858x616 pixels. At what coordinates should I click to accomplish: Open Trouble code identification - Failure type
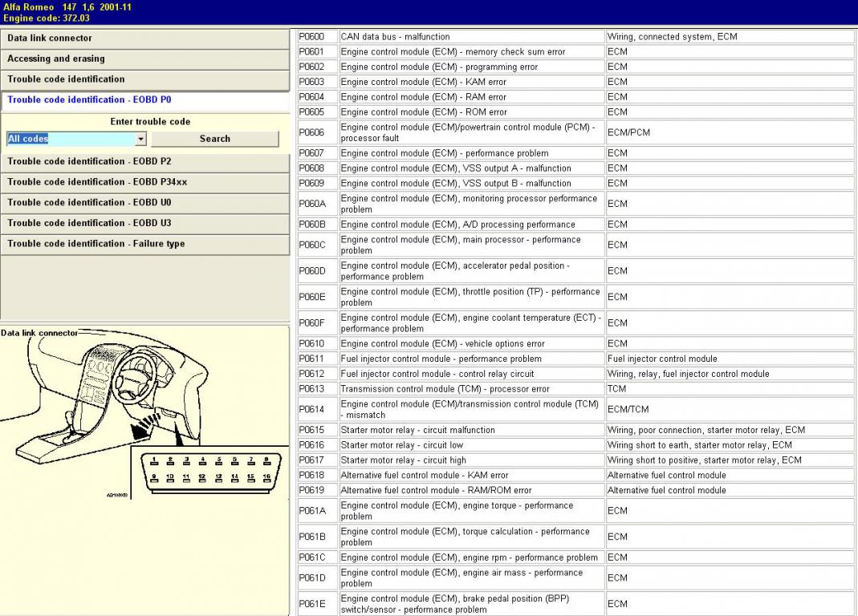click(x=145, y=244)
